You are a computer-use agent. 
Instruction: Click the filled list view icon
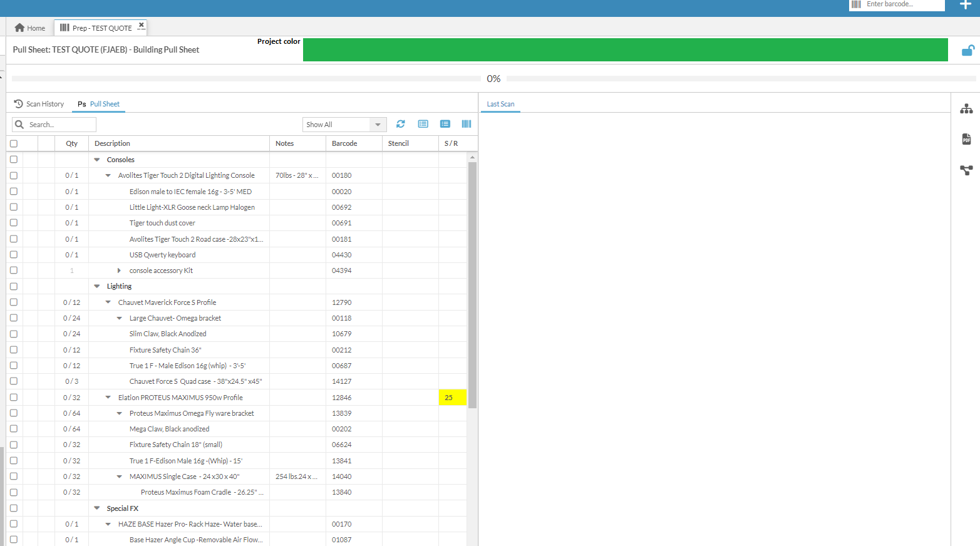[x=445, y=124]
